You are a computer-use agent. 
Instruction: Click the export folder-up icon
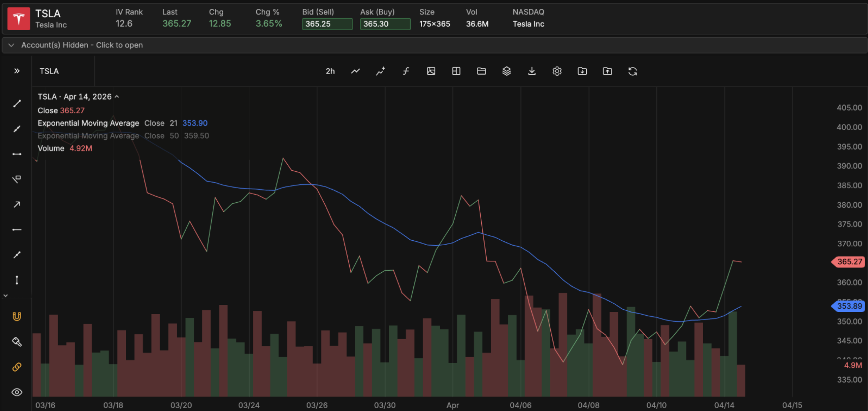[x=607, y=71]
